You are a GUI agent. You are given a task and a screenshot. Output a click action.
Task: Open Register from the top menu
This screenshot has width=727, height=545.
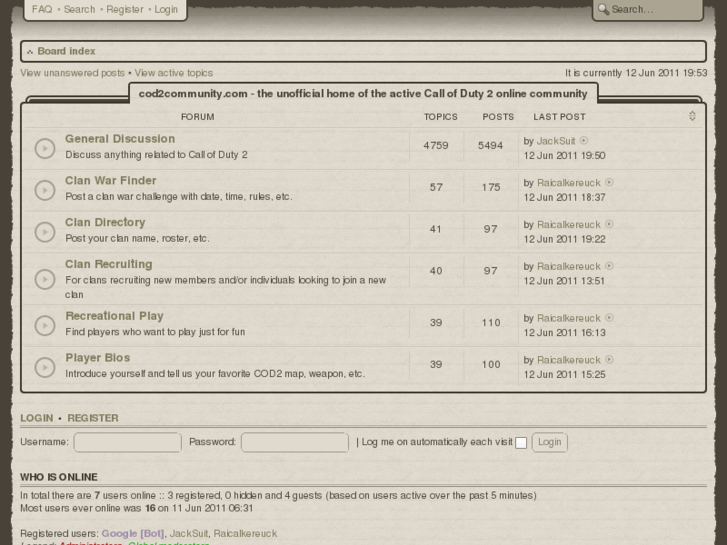click(x=125, y=9)
